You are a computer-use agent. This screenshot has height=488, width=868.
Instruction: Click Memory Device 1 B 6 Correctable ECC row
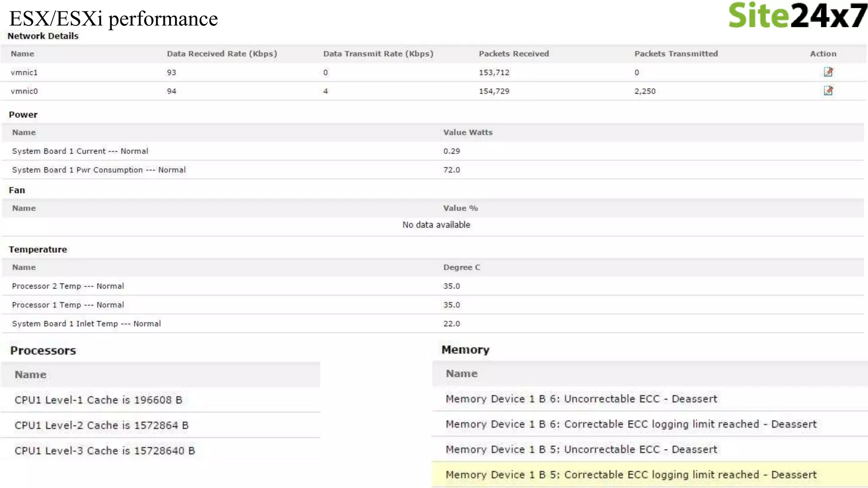tap(650, 424)
